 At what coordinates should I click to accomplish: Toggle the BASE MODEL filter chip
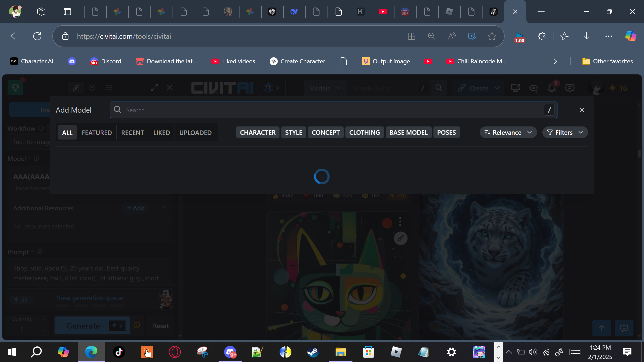coord(408,132)
